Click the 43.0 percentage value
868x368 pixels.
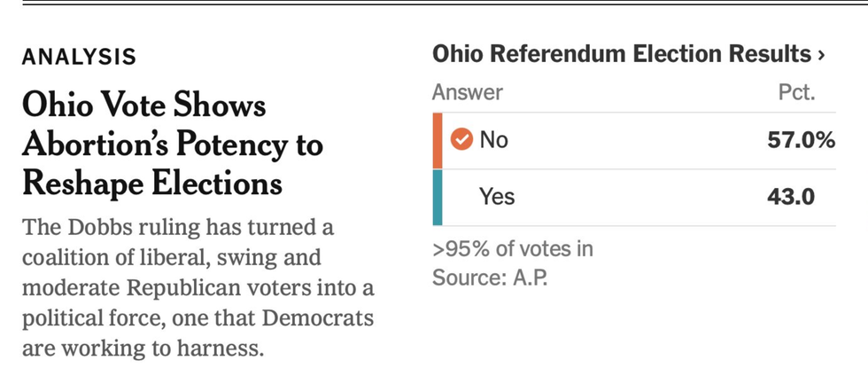789,197
